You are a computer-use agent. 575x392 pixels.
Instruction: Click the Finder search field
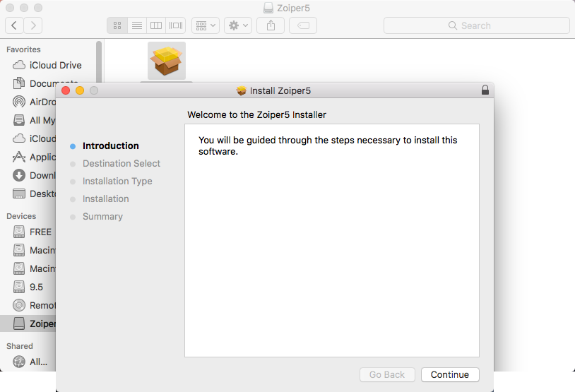click(x=476, y=25)
